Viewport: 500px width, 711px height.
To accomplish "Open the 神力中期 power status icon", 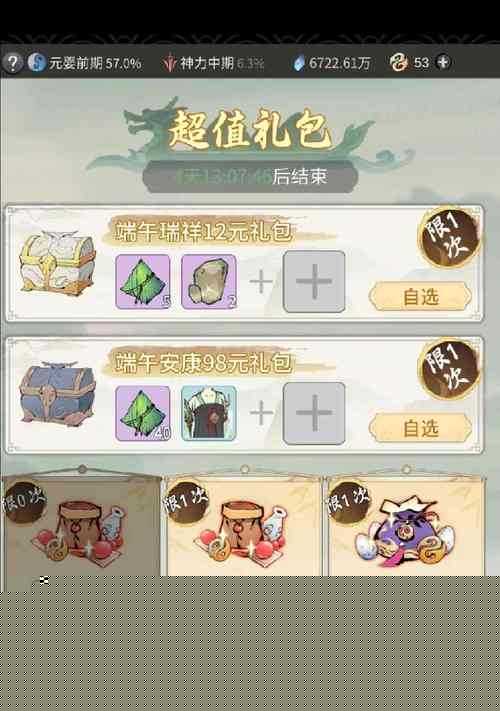I will [169, 63].
